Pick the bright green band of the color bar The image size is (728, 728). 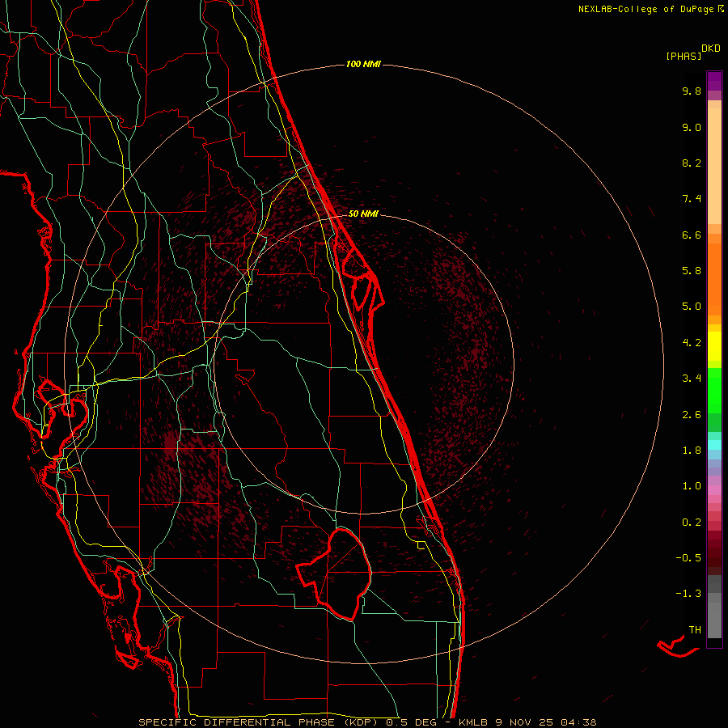pos(714,390)
